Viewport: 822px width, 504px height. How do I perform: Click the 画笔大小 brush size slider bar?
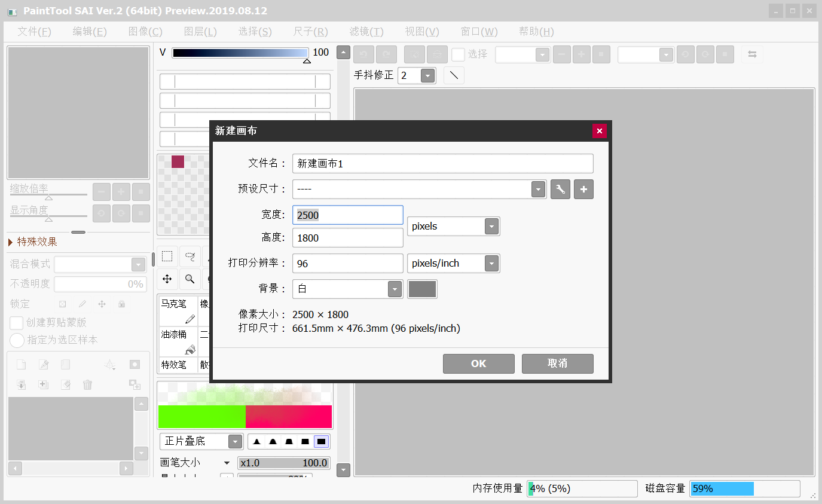[284, 463]
